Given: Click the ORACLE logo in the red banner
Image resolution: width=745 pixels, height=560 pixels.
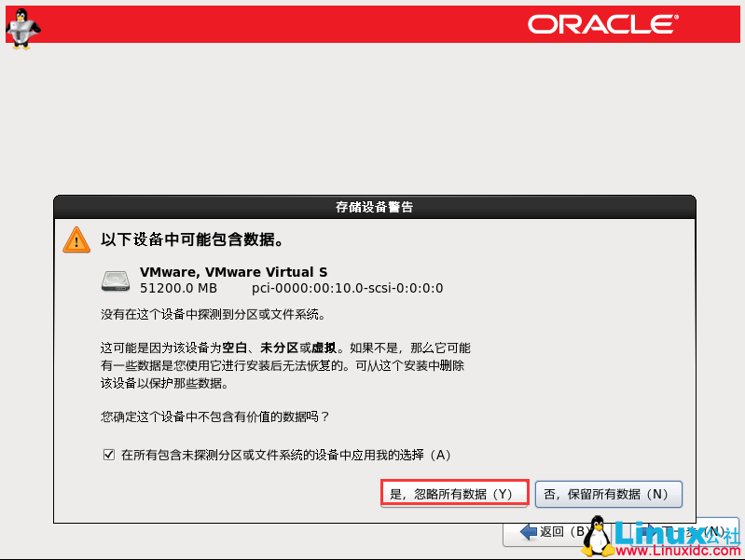Looking at the screenshot, I should click(x=603, y=23).
